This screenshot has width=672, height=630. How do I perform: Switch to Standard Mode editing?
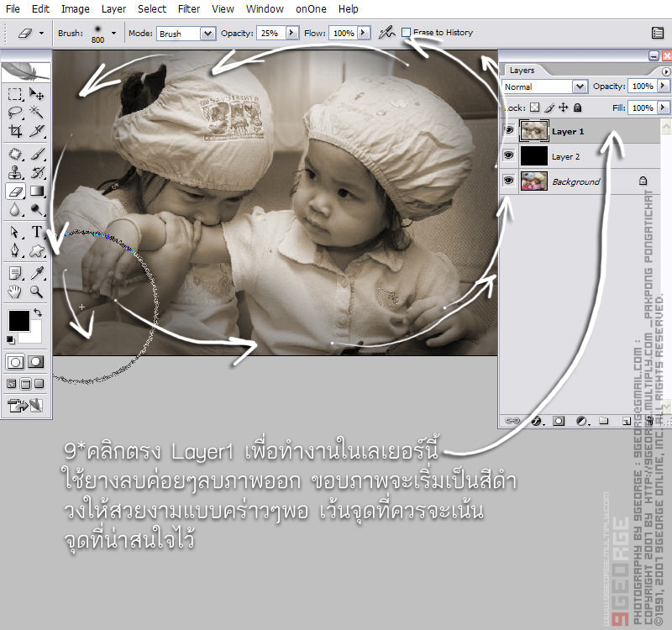tap(15, 362)
